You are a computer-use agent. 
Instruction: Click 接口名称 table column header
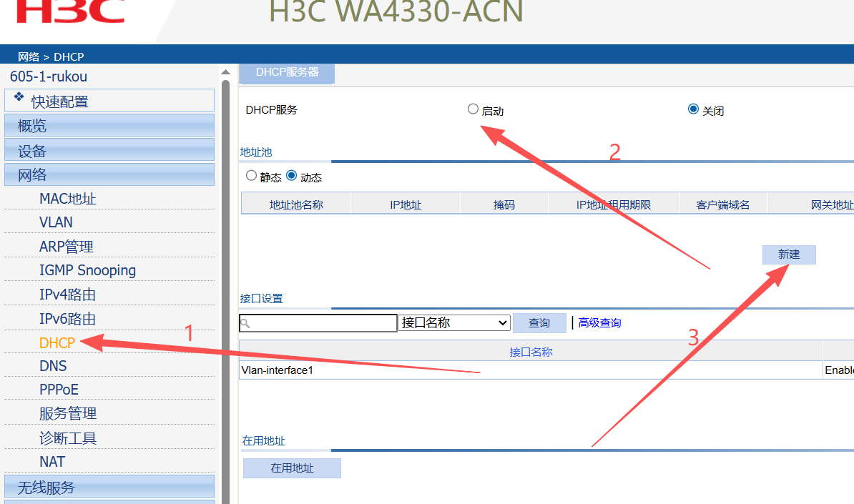pyautogui.click(x=531, y=352)
